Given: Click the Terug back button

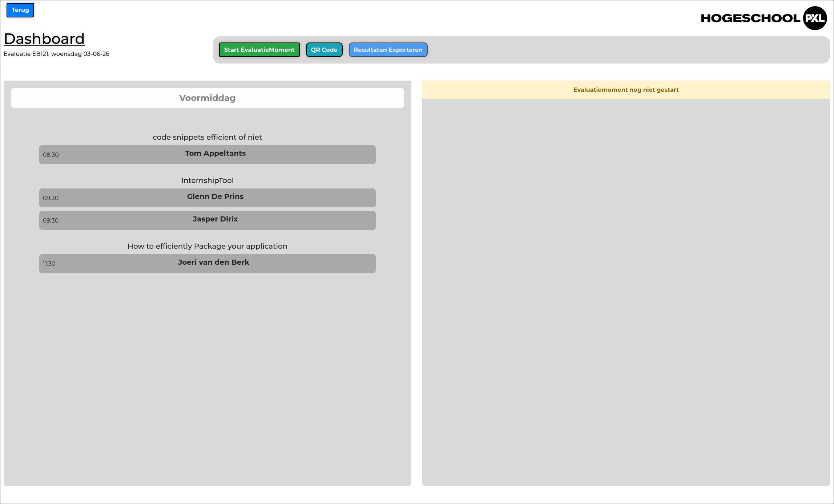Looking at the screenshot, I should [x=20, y=10].
